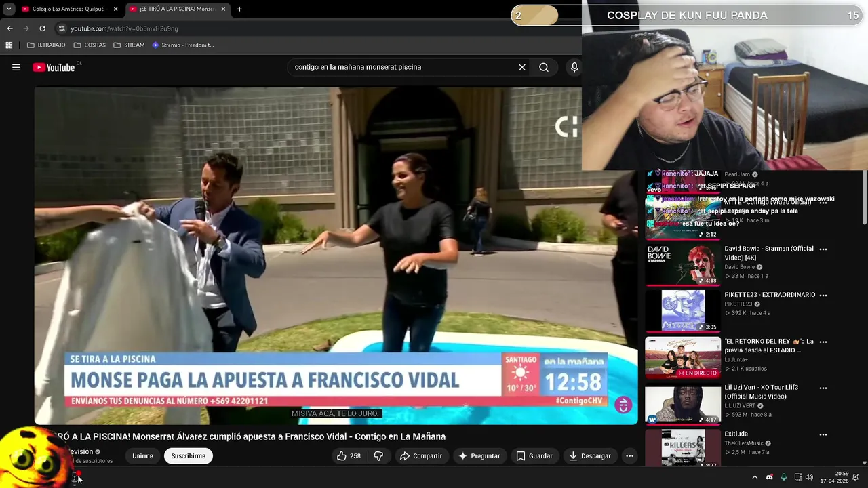Clear the search box with the X
The image size is (868, 488).
tap(522, 67)
